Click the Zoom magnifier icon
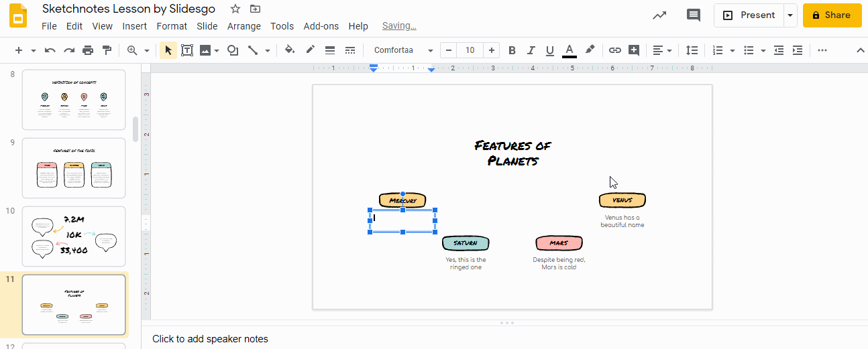Image resolution: width=868 pixels, height=349 pixels. tap(132, 50)
